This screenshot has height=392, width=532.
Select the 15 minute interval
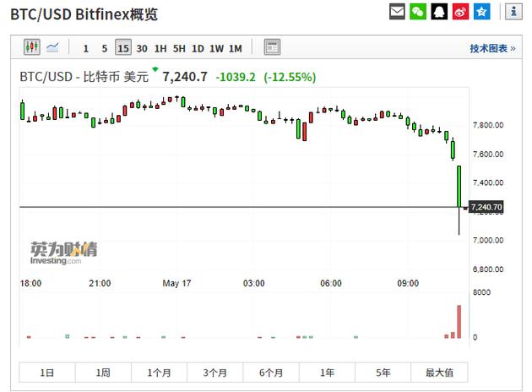(123, 47)
